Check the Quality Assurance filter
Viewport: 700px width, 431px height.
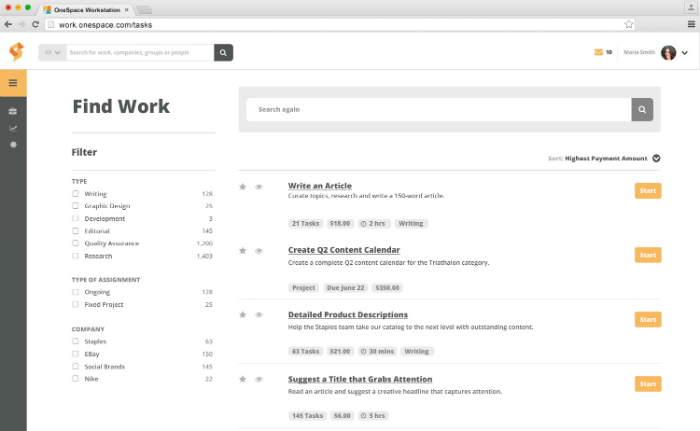[x=75, y=243]
